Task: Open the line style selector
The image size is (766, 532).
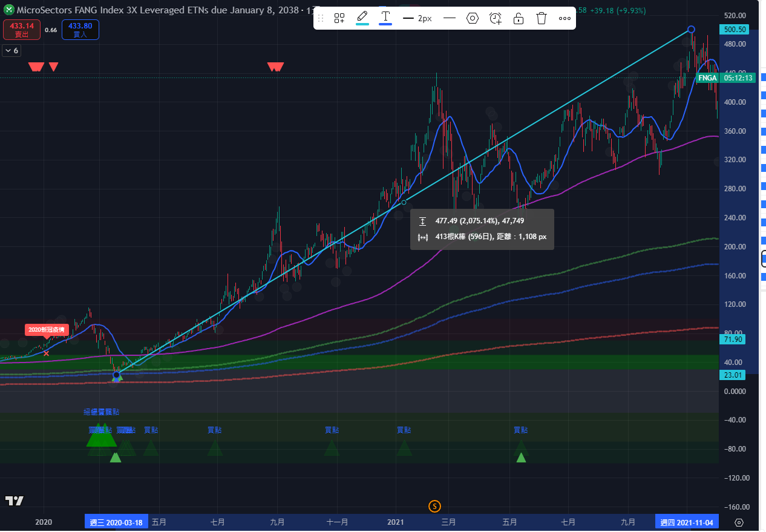Action: coord(449,18)
